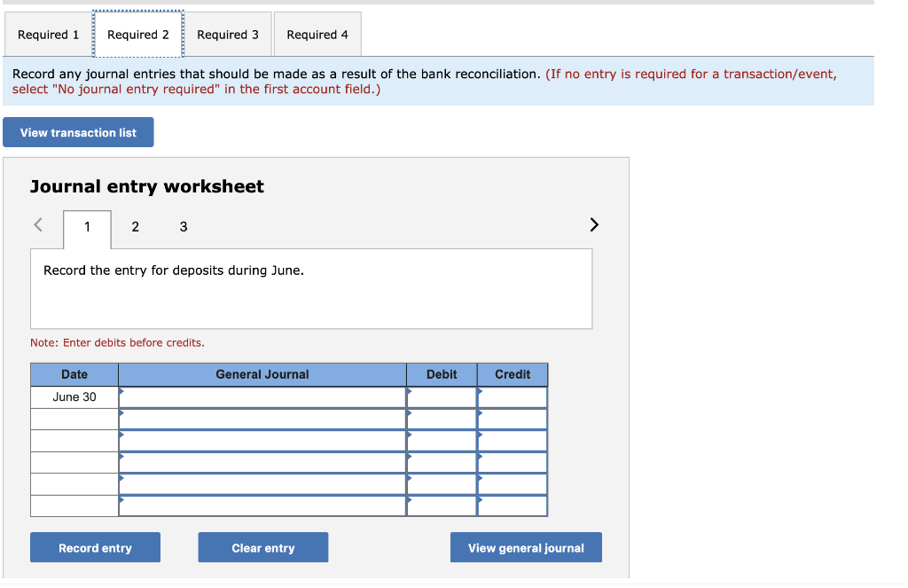Viewport: 908px width, 588px height.
Task: Switch to journal entry worksheet tab 2
Action: (x=135, y=227)
